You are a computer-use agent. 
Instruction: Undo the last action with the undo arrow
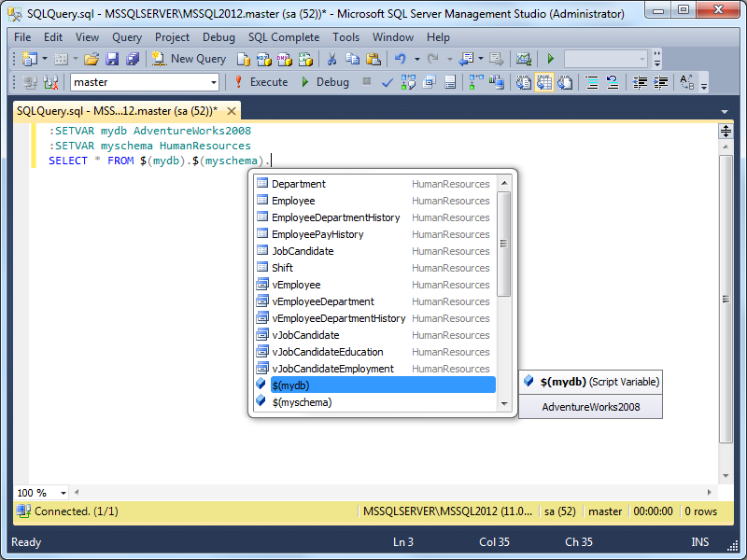[x=401, y=59]
